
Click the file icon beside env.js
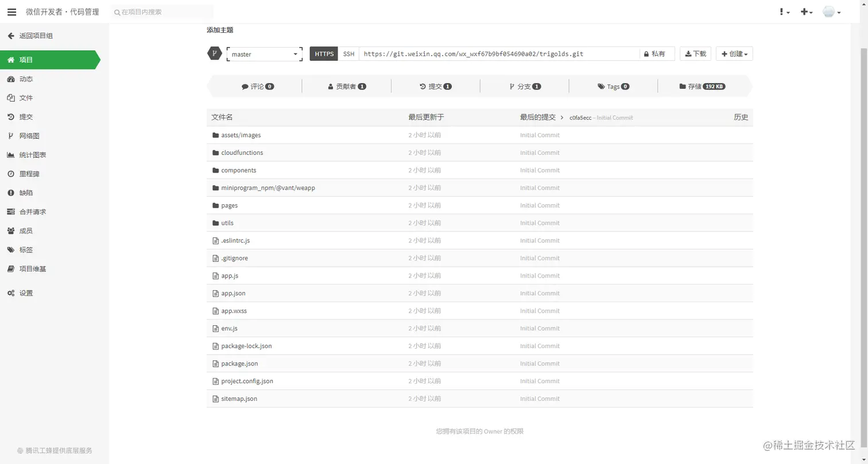pyautogui.click(x=216, y=329)
